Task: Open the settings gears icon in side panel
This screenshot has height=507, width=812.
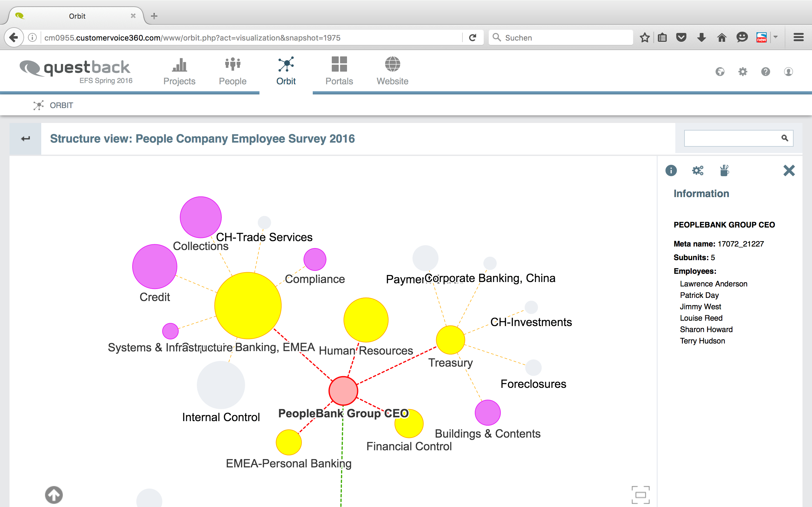Action: 697,170
